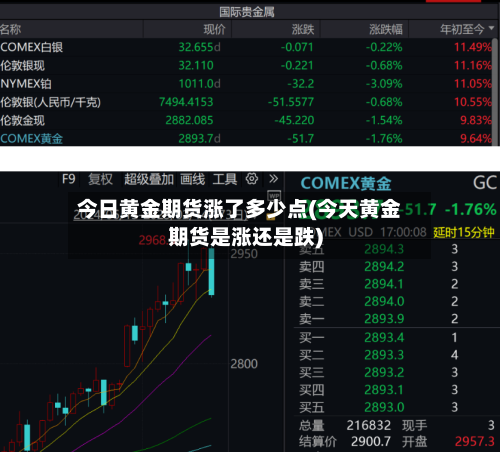Screen dimensions: 500x452
Task: Click the 2950 price axis label
Action: [244, 254]
